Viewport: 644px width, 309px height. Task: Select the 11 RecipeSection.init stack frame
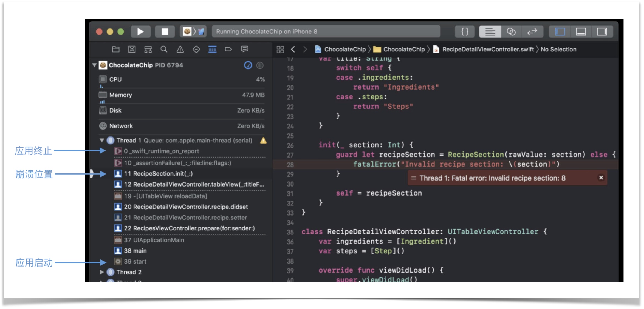158,174
